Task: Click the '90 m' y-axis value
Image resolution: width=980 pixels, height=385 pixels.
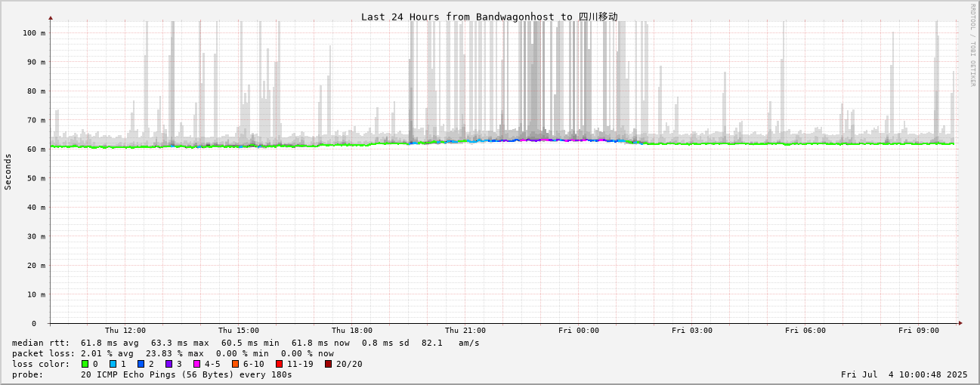Action: click(x=36, y=62)
